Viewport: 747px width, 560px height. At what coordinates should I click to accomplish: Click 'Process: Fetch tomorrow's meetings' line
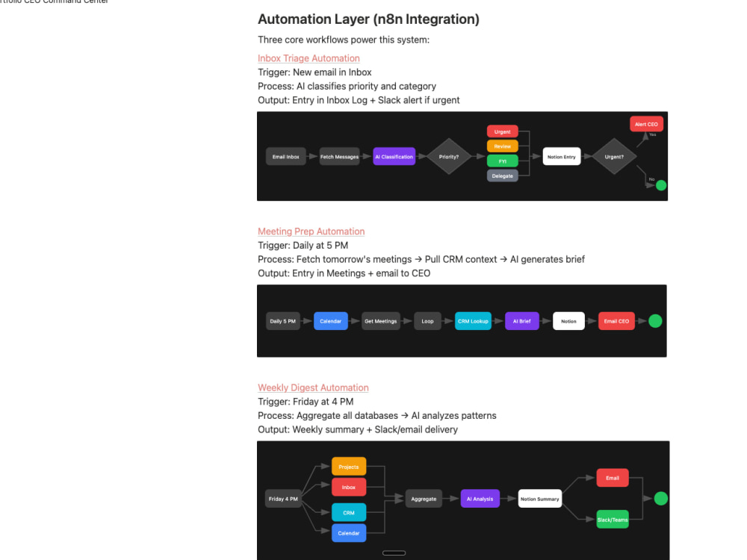click(x=421, y=259)
